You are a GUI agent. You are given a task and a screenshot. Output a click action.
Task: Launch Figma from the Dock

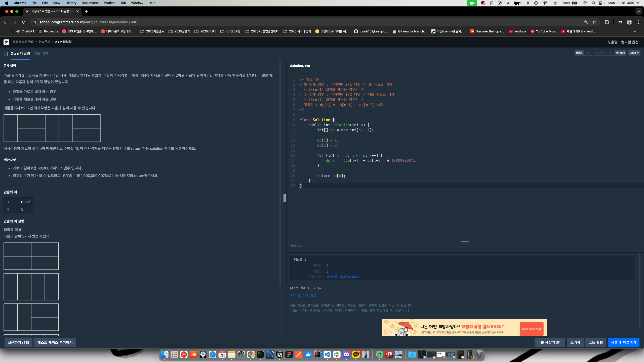(289, 355)
